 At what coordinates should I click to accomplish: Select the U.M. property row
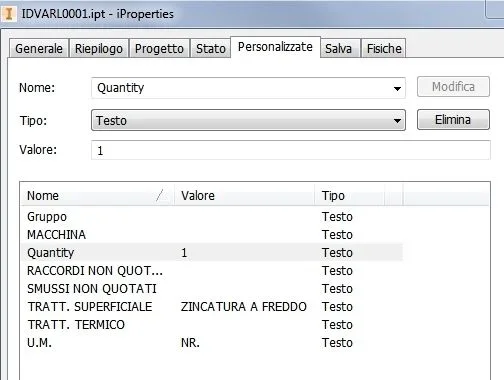pyautogui.click(x=212, y=343)
